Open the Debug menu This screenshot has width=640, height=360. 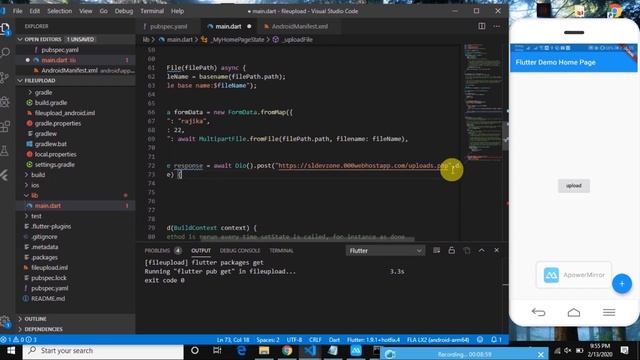click(x=124, y=11)
